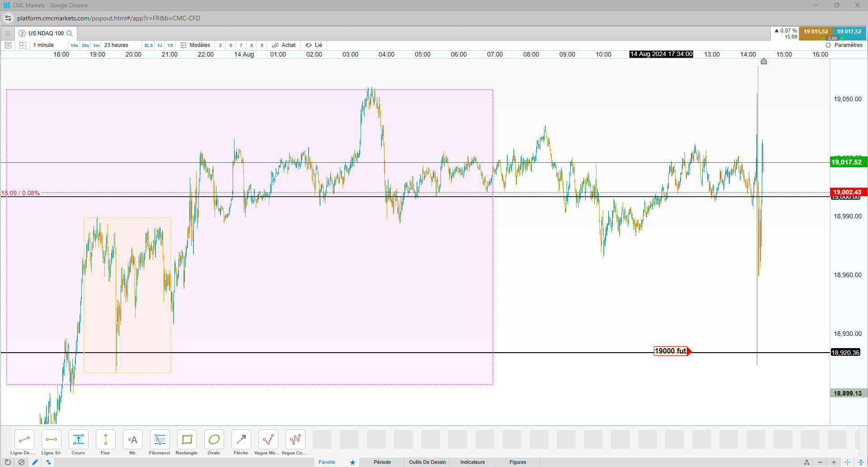Click the blue star favorites icon
This screenshot has height=467, width=868.
[352, 462]
